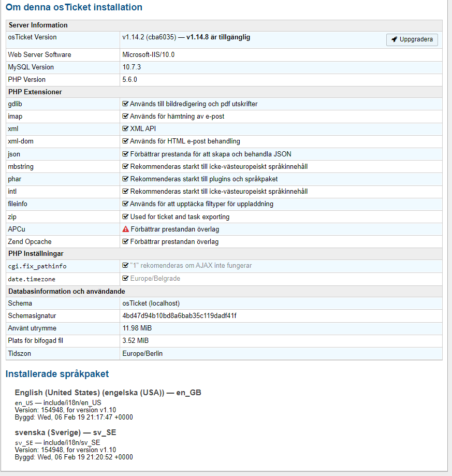Click the check icon in the phar row
The height and width of the screenshot is (476, 452).
125,179
